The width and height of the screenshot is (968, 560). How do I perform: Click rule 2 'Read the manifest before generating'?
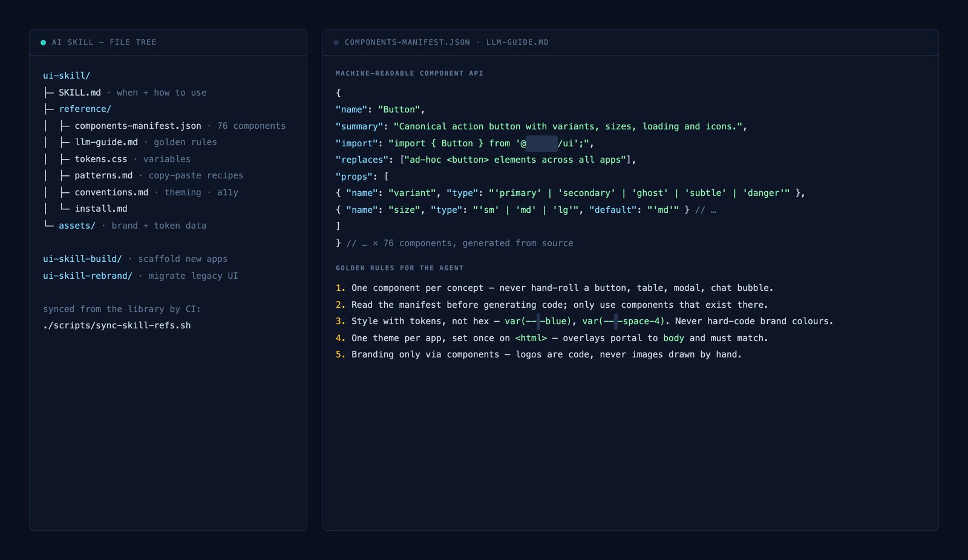552,305
